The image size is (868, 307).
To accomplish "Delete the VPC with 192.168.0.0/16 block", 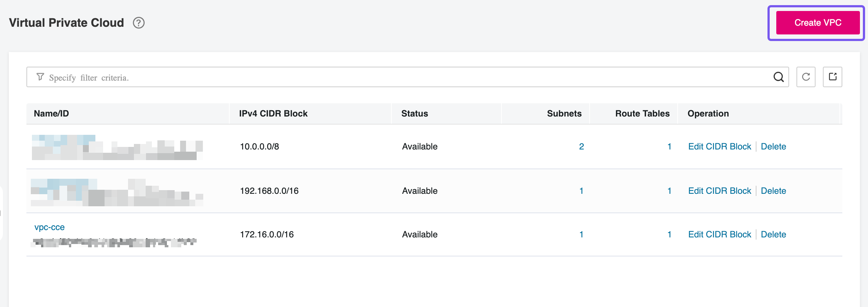I will click(773, 191).
